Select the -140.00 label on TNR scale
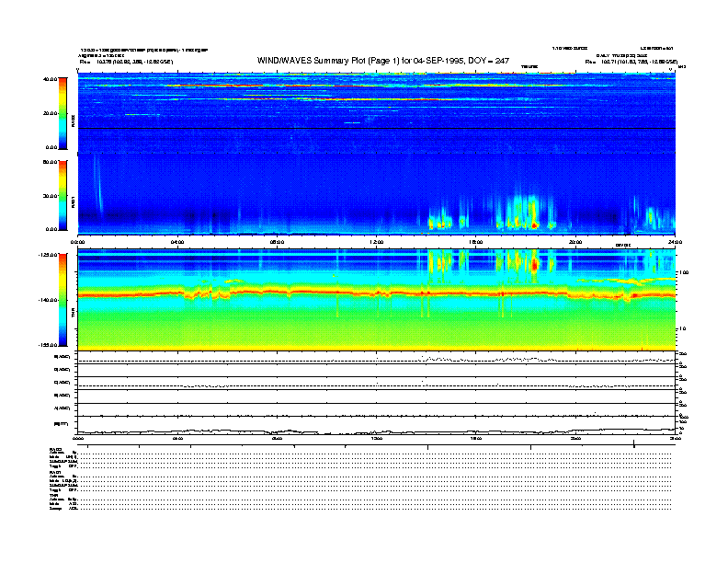This screenshot has height=563, width=728. click(48, 300)
